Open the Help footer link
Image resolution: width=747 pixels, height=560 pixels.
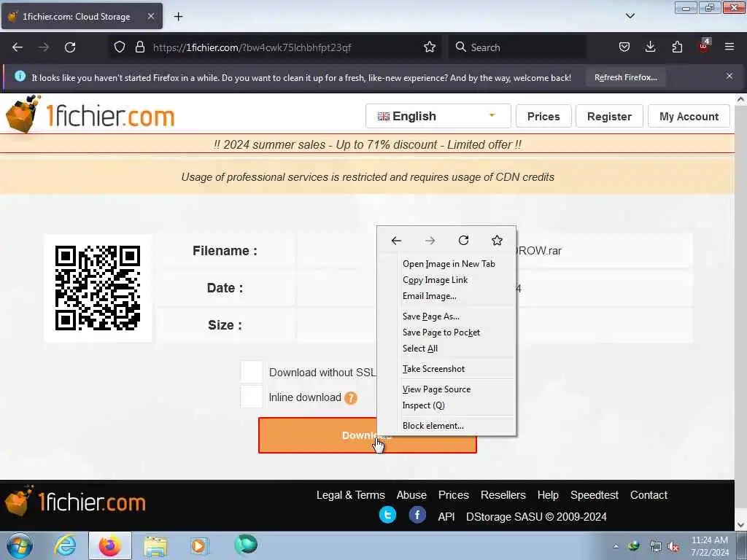[548, 495]
